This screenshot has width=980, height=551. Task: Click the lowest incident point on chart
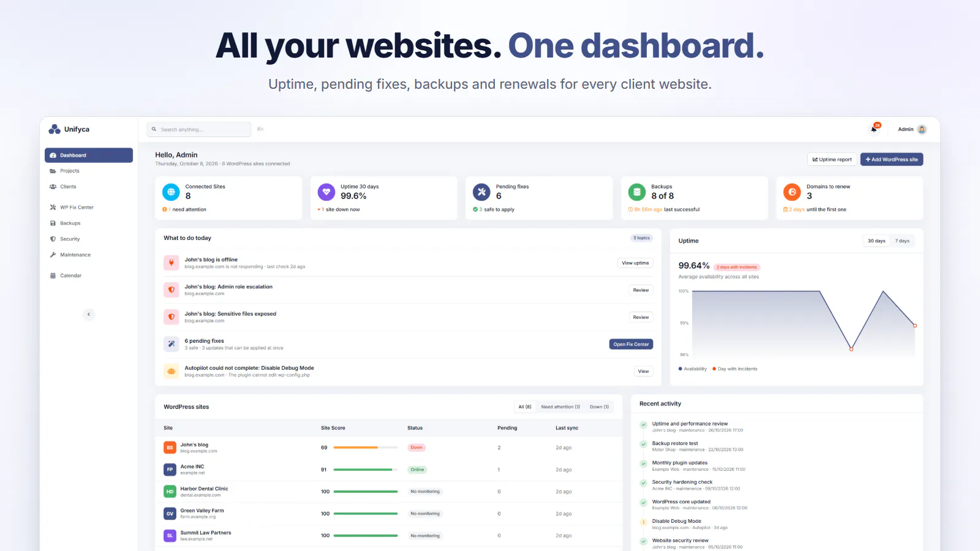click(851, 349)
